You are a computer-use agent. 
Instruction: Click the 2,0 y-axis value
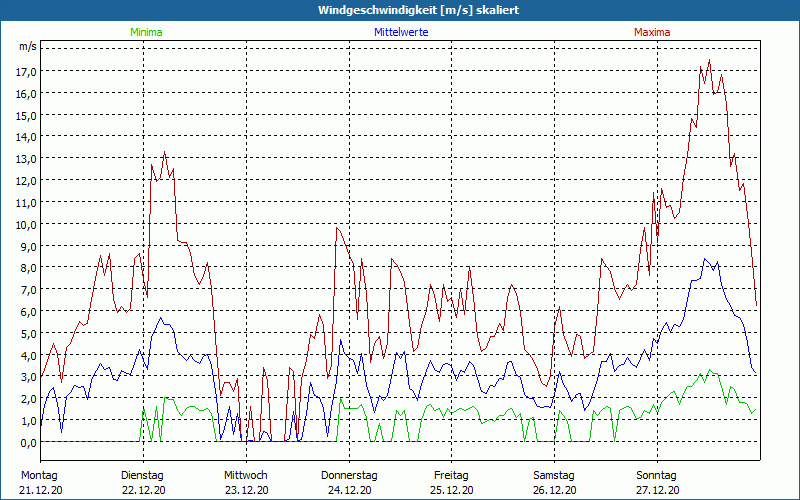click(x=28, y=399)
